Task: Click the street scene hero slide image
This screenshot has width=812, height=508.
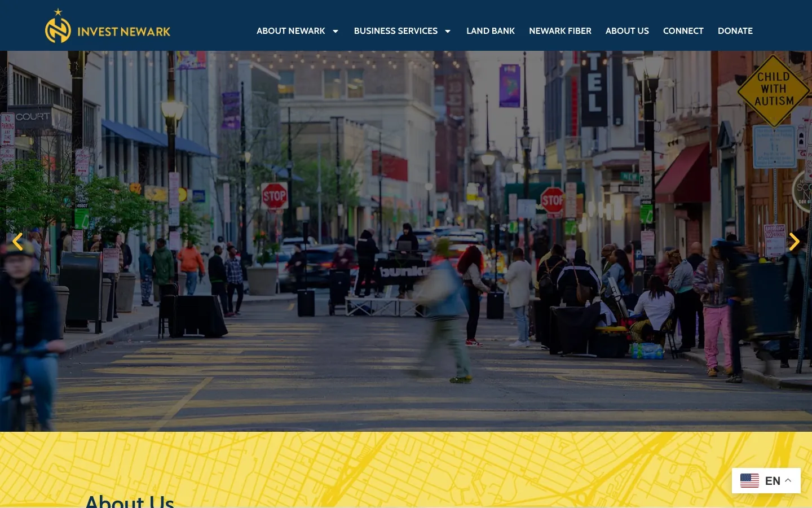Action: [406, 242]
